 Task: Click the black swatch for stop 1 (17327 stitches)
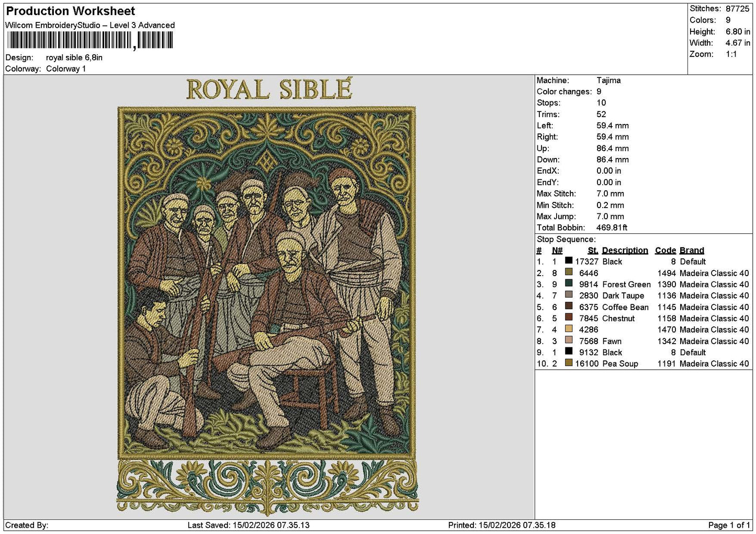pyautogui.click(x=569, y=260)
